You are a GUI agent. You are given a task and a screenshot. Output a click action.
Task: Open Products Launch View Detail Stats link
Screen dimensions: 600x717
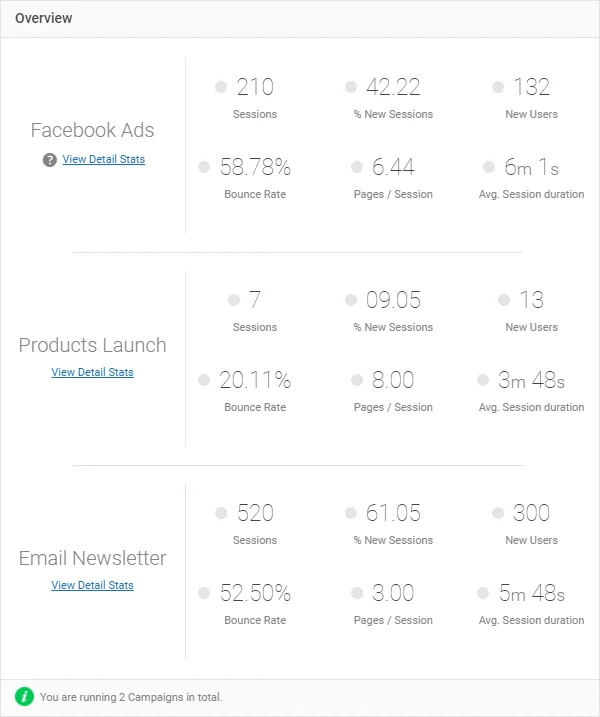coord(92,372)
